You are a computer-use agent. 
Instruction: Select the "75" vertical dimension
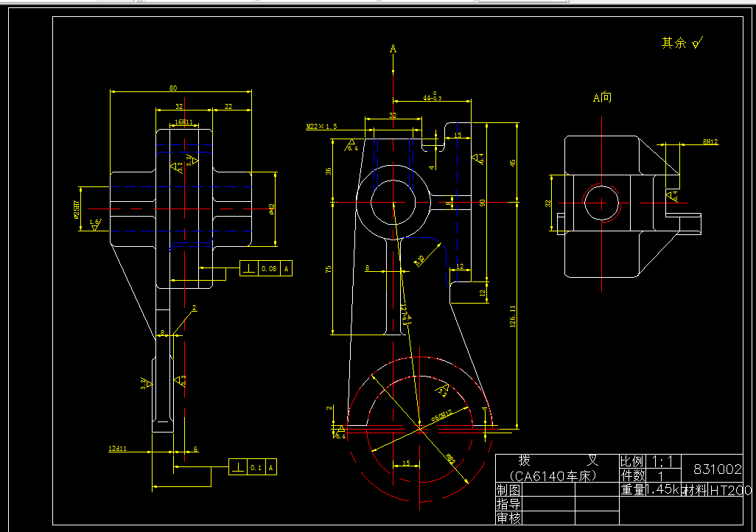[329, 269]
